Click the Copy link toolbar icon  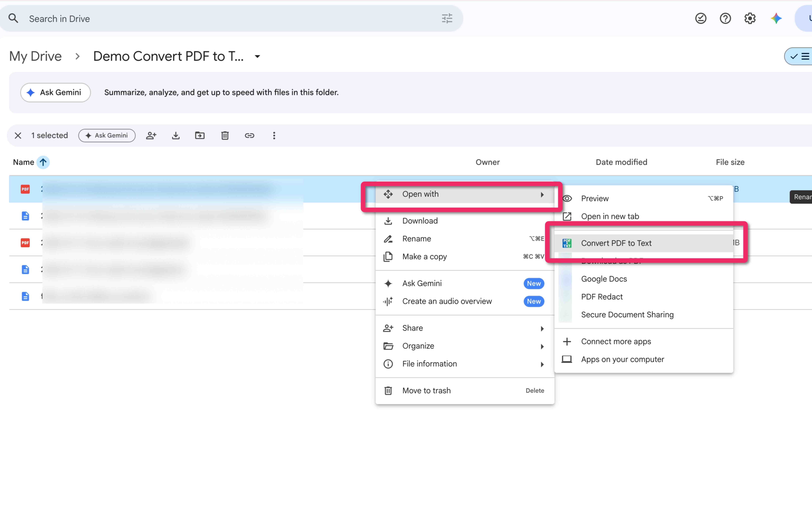click(x=249, y=135)
